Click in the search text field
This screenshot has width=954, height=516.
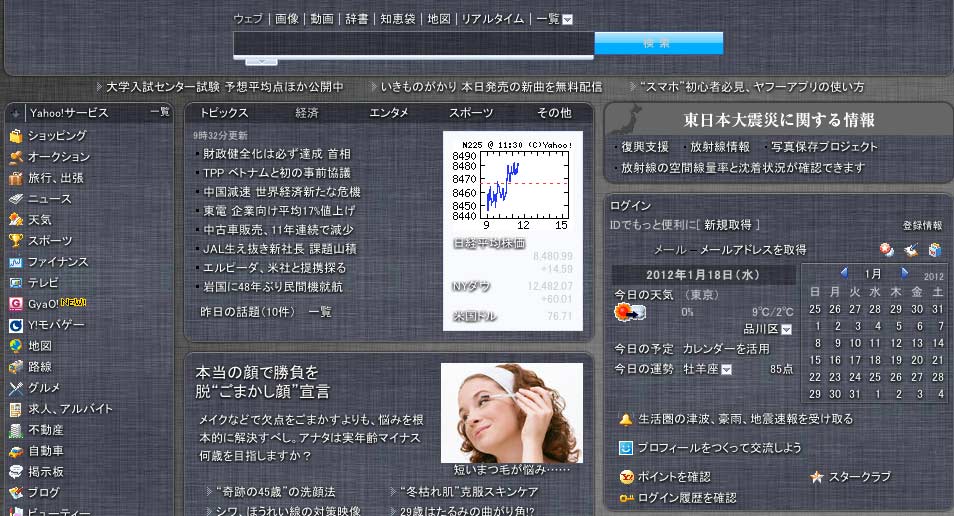pyautogui.click(x=414, y=44)
